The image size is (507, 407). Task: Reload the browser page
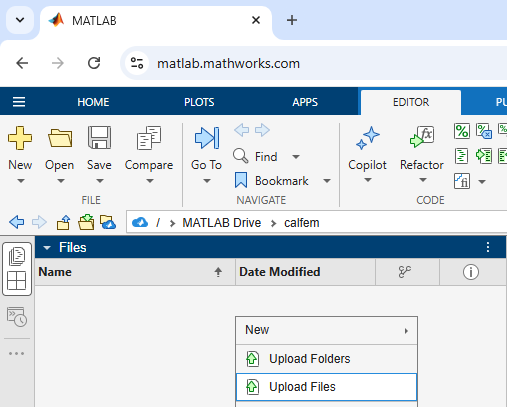94,63
